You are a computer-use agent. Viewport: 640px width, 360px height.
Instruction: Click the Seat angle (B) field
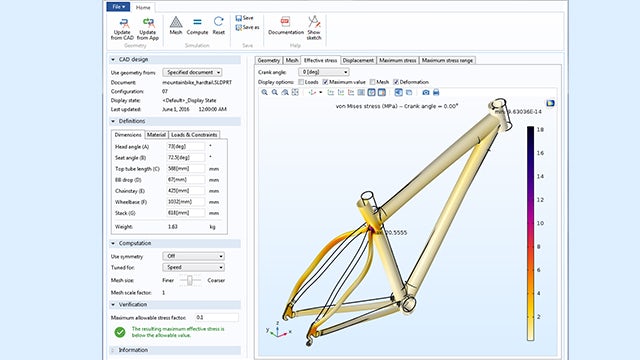[x=186, y=158]
